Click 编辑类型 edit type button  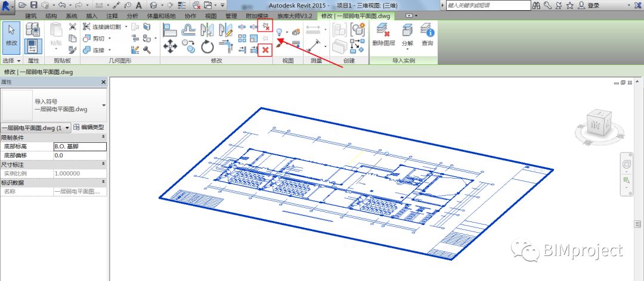[89, 127]
